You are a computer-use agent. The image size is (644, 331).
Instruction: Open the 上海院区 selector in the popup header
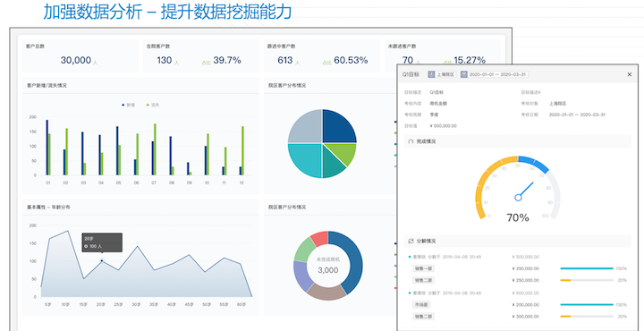click(442, 74)
